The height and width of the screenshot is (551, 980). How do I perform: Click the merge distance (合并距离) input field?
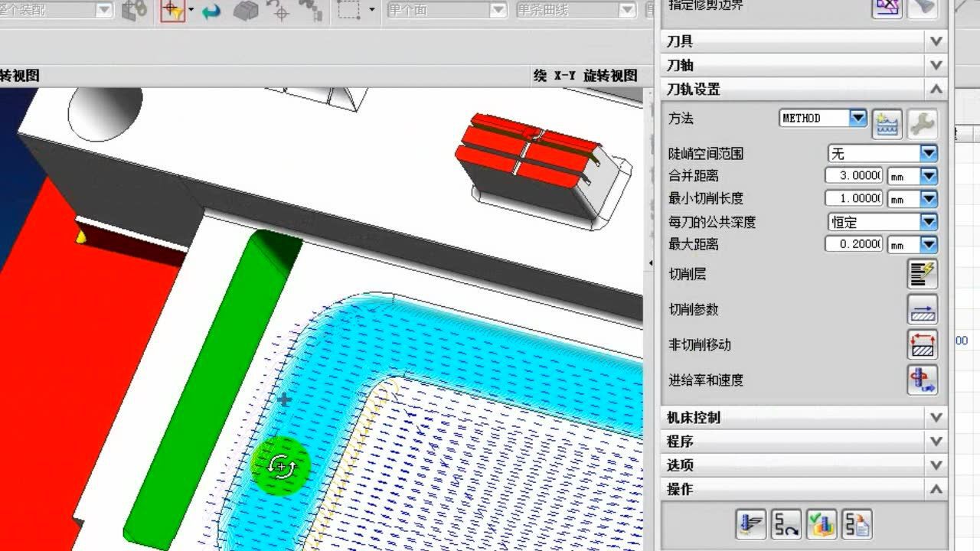click(854, 176)
